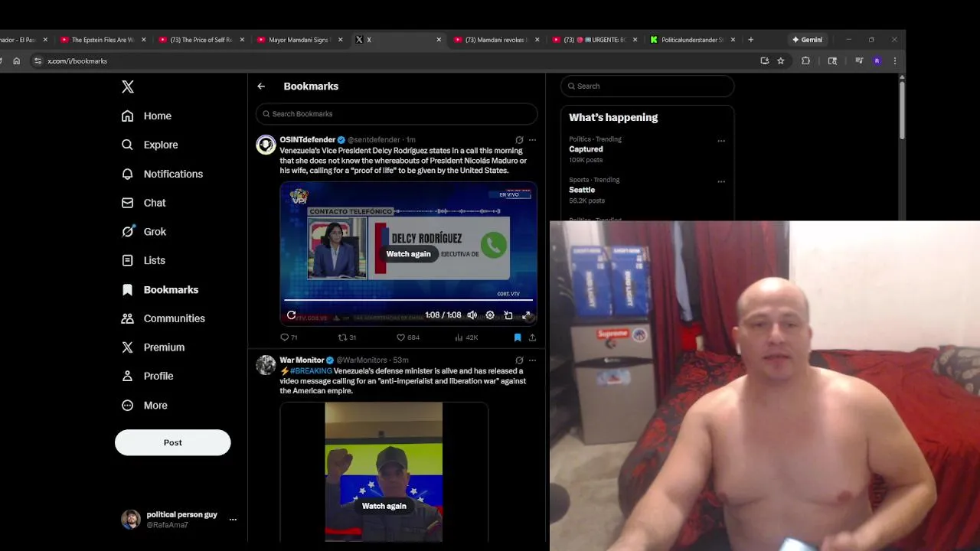Open Home from the sidebar

coord(146,116)
